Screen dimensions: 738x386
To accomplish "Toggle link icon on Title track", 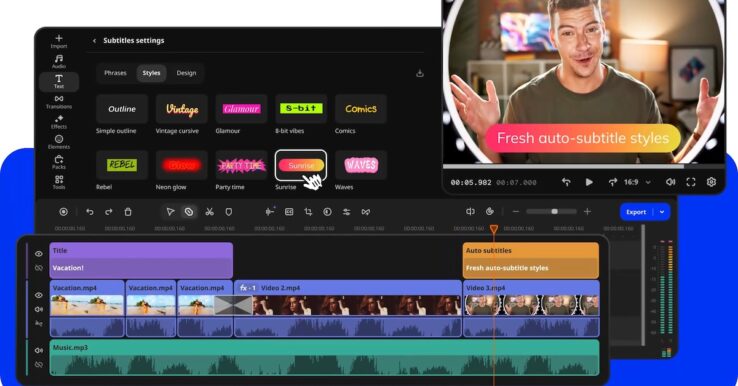I will tap(39, 268).
